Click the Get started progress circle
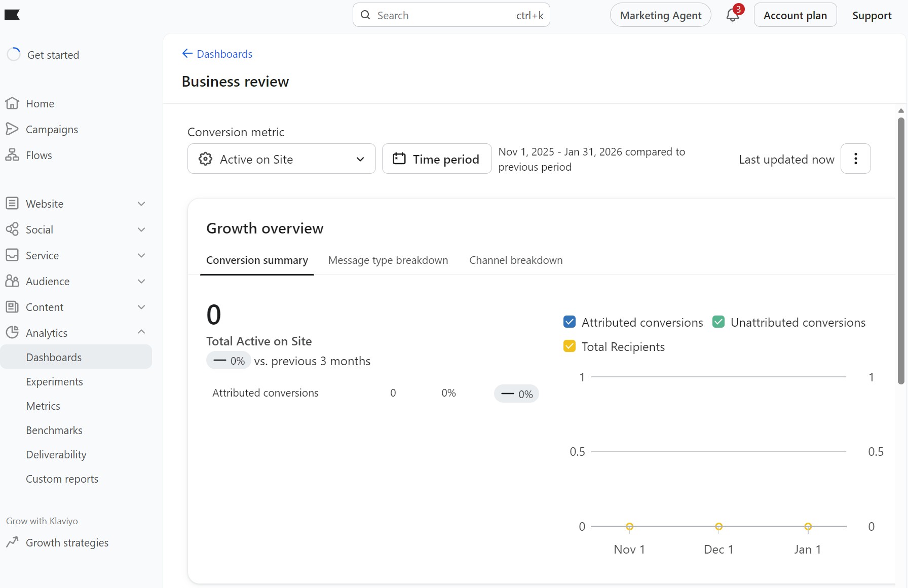The height and width of the screenshot is (588, 908). [x=14, y=54]
